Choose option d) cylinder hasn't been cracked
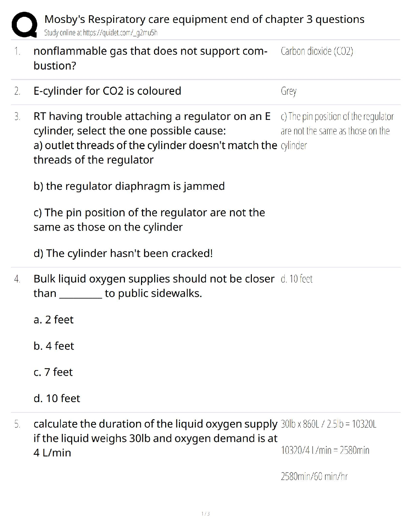411x532 pixels. pyautogui.click(x=123, y=253)
